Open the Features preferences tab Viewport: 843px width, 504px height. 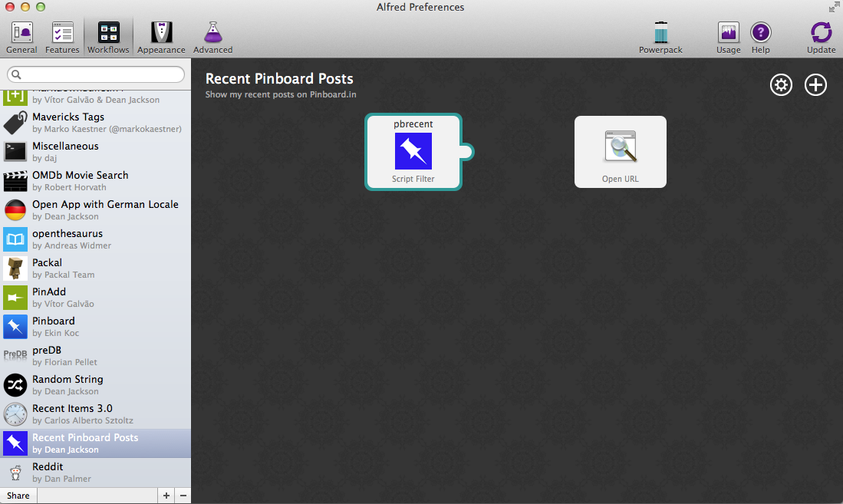pos(62,38)
